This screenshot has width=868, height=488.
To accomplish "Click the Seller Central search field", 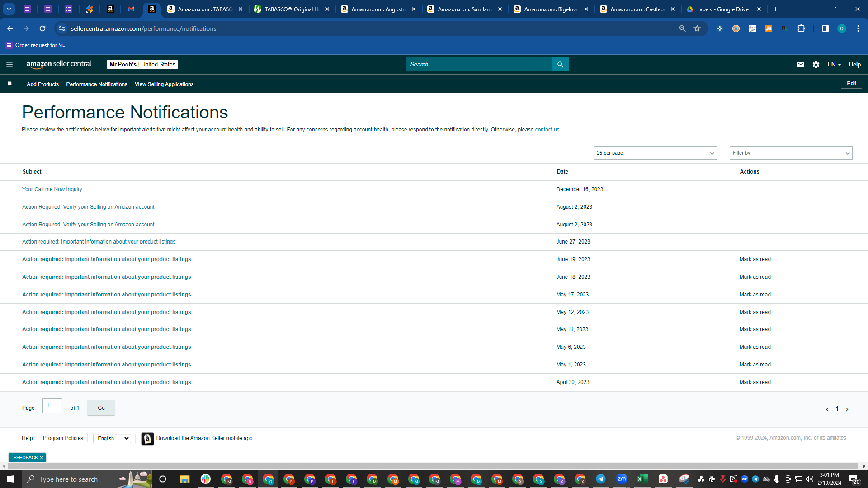I will click(479, 65).
